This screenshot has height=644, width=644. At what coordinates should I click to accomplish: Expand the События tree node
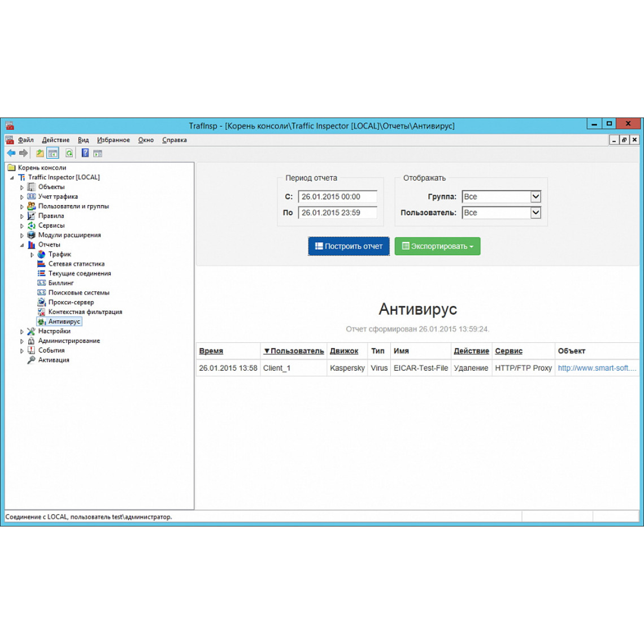click(22, 351)
